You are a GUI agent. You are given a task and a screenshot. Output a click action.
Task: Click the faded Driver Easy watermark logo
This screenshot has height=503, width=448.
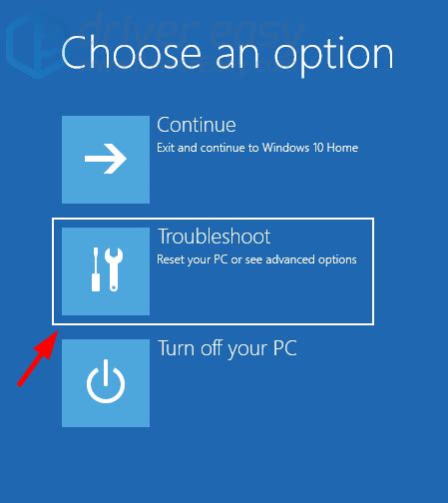(32, 45)
